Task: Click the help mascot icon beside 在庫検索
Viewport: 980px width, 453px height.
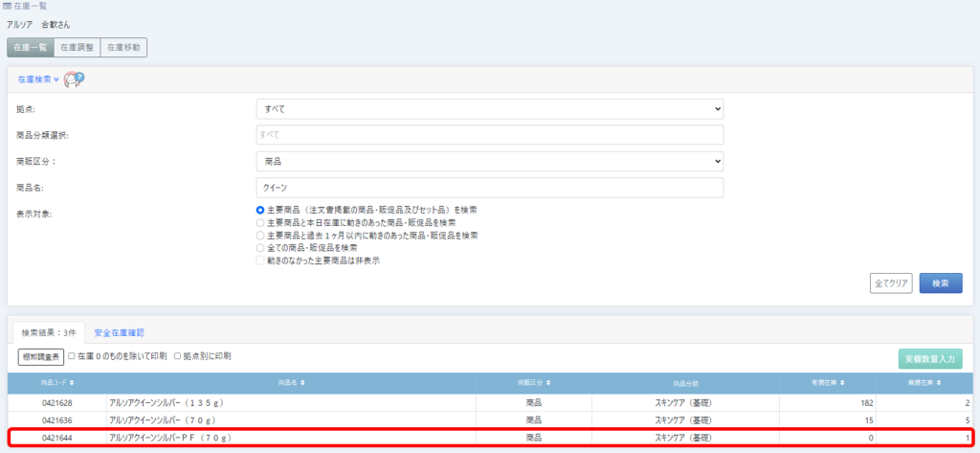Action: pos(75,79)
